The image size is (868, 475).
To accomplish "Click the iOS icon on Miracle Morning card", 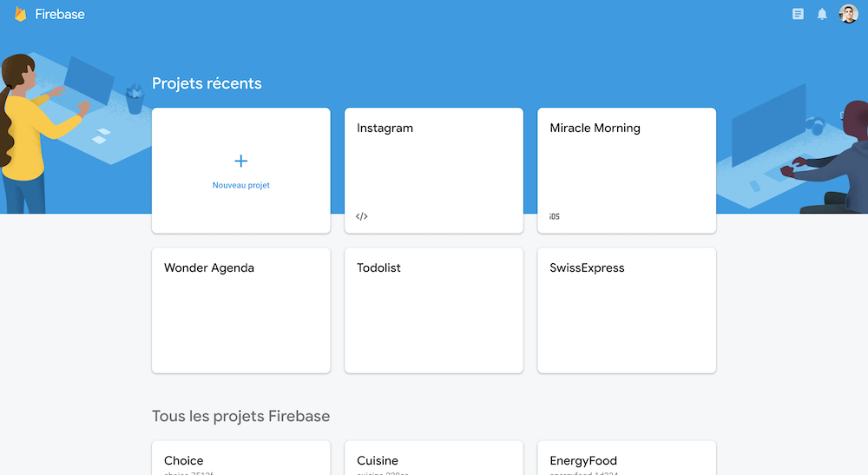I will [x=554, y=216].
